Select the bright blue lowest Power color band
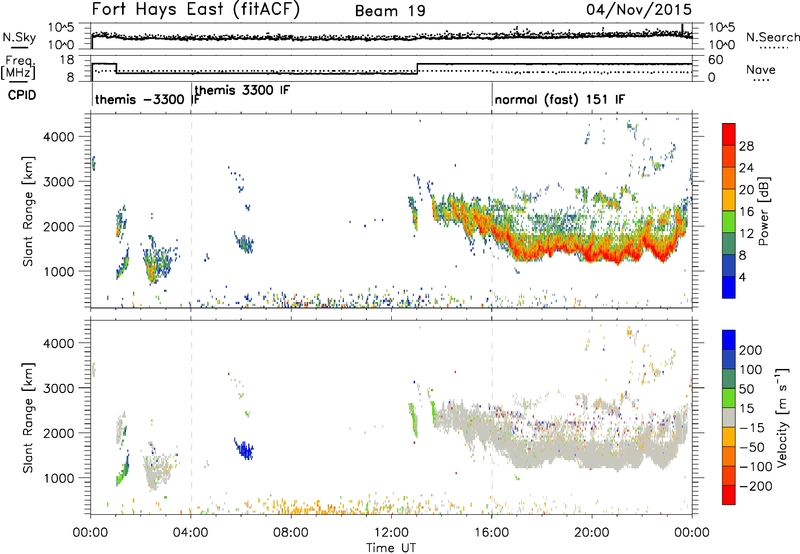 [729, 287]
